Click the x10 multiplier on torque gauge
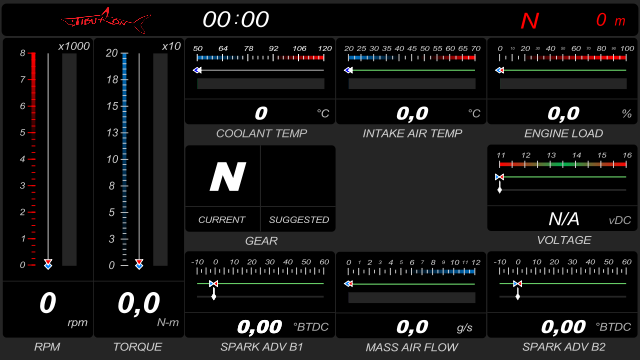The height and width of the screenshot is (360, 640). [x=171, y=47]
